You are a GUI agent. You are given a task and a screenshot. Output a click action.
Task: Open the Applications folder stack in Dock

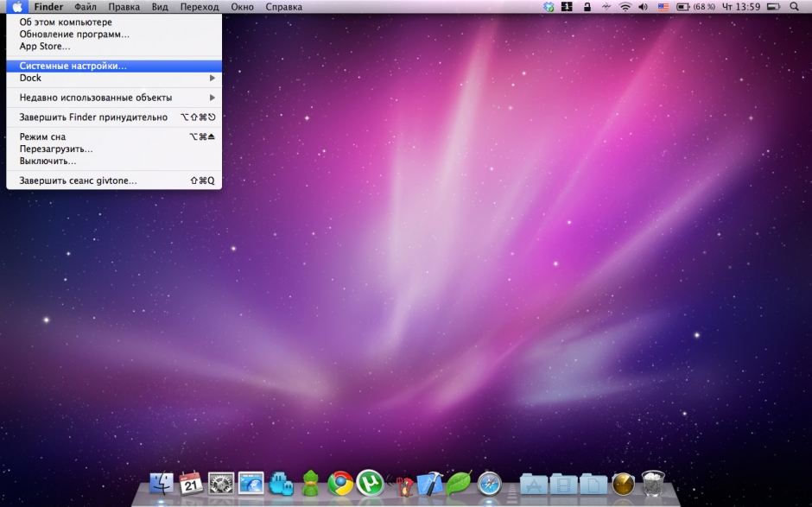[534, 485]
